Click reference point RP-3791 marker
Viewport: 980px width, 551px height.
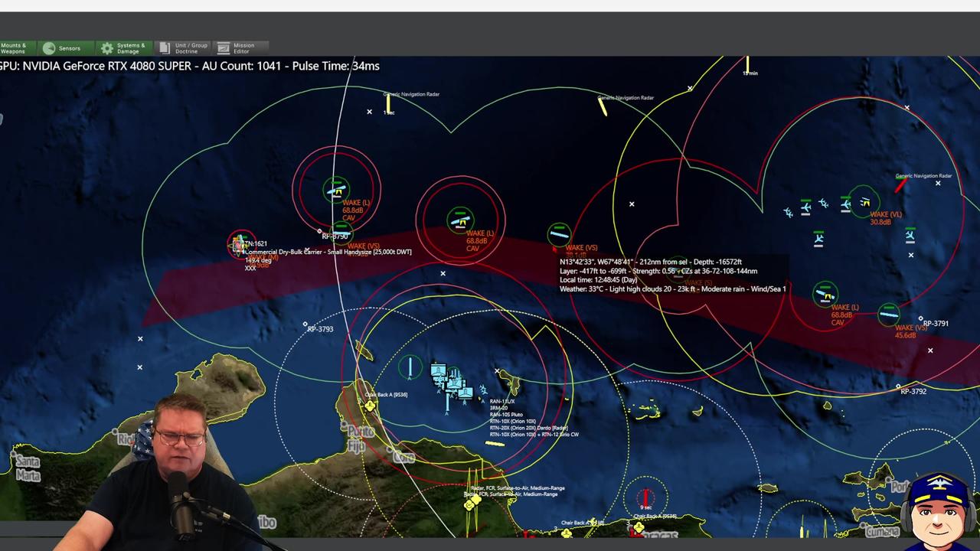coord(920,319)
